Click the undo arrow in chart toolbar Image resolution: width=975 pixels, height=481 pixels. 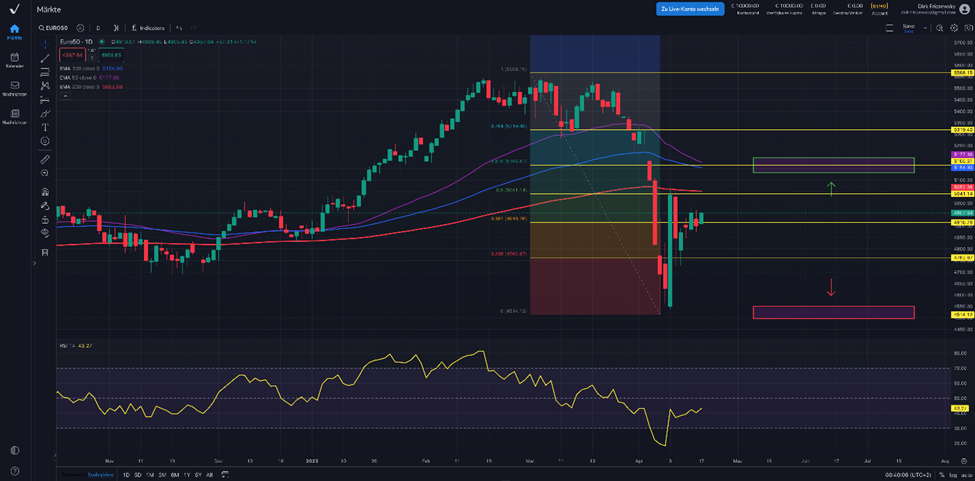coord(178,28)
